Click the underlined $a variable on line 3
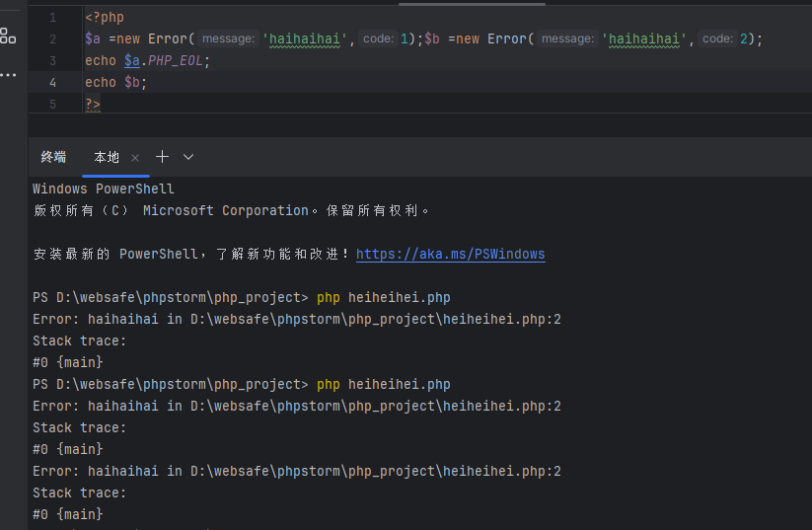Viewport: 812px width, 530px height. pos(132,61)
